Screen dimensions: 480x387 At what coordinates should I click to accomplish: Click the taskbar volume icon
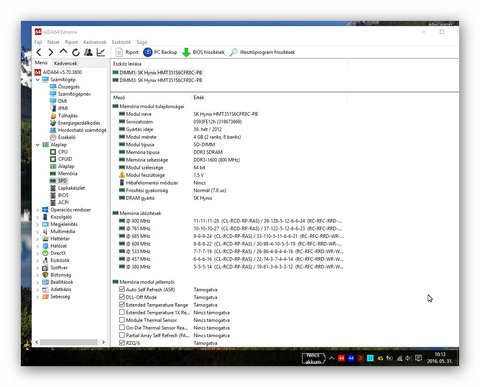(x=408, y=358)
